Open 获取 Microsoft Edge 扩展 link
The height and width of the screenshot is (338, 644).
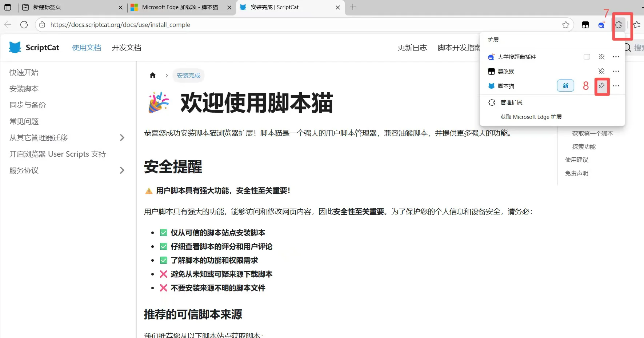coord(531,117)
